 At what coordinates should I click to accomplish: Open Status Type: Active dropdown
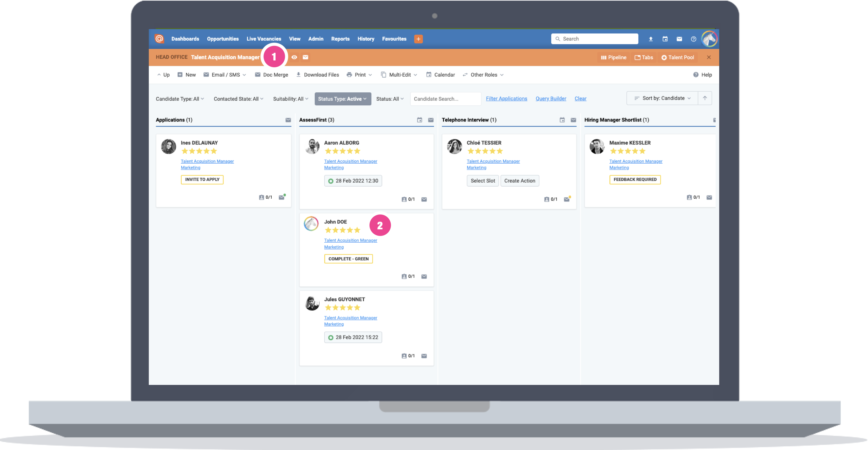(x=343, y=99)
